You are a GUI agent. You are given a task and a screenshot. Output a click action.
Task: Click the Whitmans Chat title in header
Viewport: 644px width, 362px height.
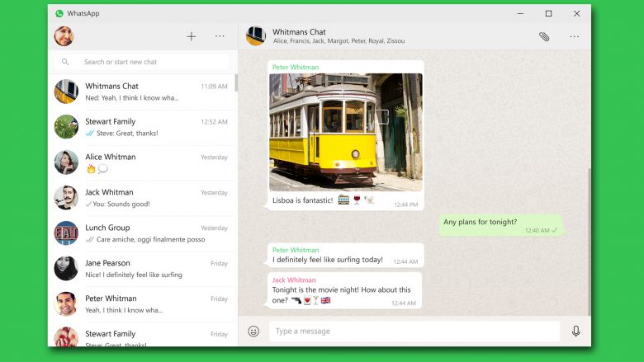(x=299, y=31)
